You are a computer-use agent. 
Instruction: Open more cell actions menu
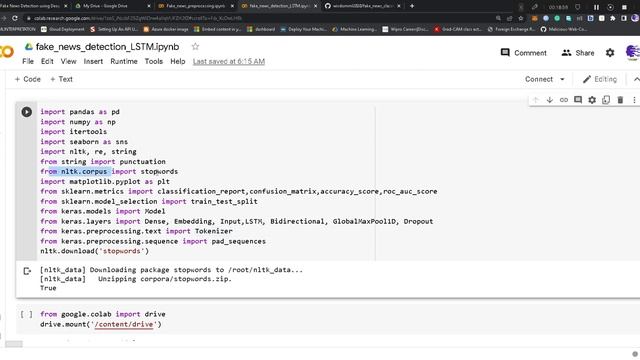[634, 100]
